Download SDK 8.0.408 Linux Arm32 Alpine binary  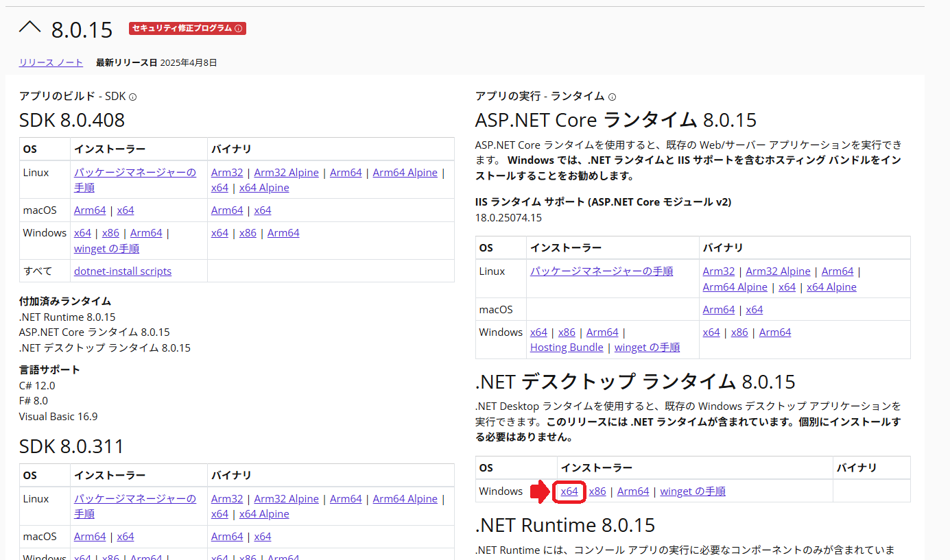coord(286,173)
